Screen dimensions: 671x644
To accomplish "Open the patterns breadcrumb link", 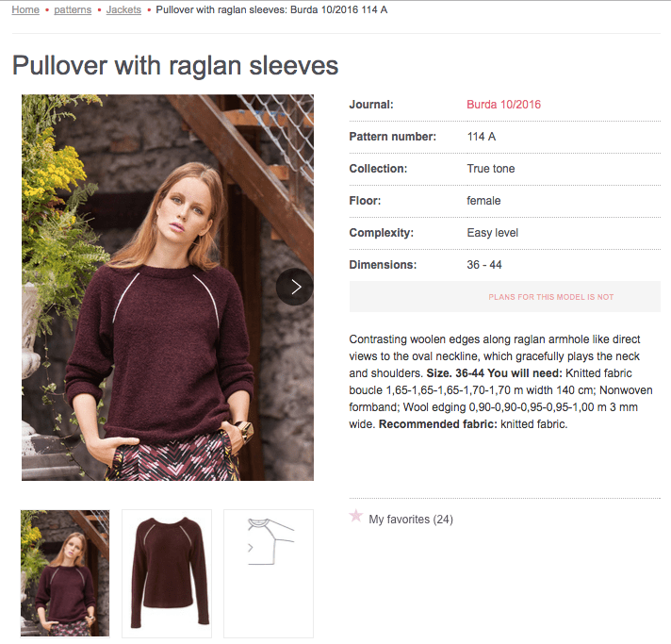I will click(x=73, y=9).
